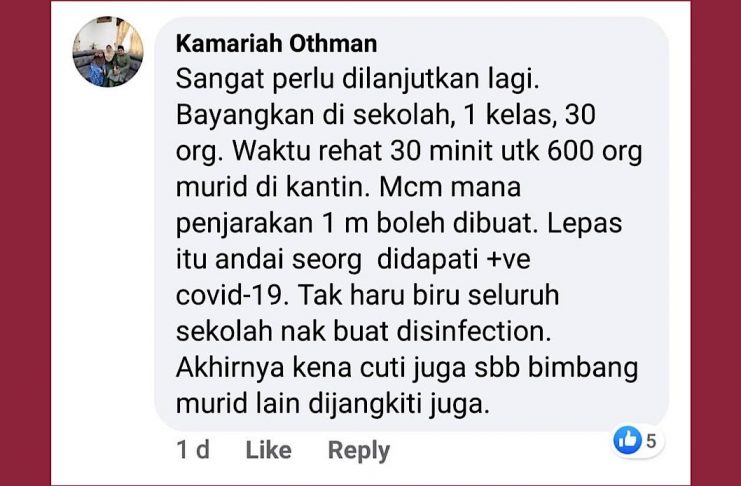The width and height of the screenshot is (741, 486).
Task: Click the blue thumbs-up reaction icon
Action: click(627, 440)
